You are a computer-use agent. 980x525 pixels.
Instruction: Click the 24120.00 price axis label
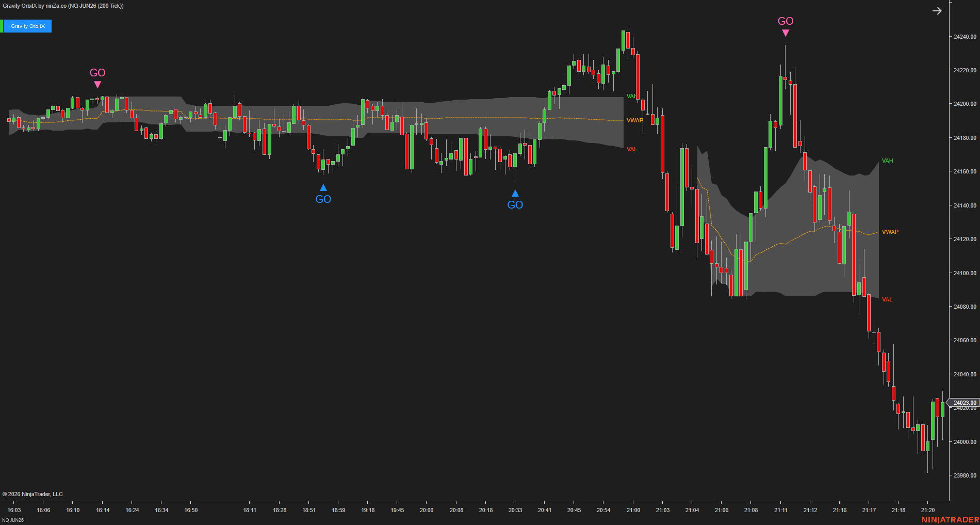965,239
